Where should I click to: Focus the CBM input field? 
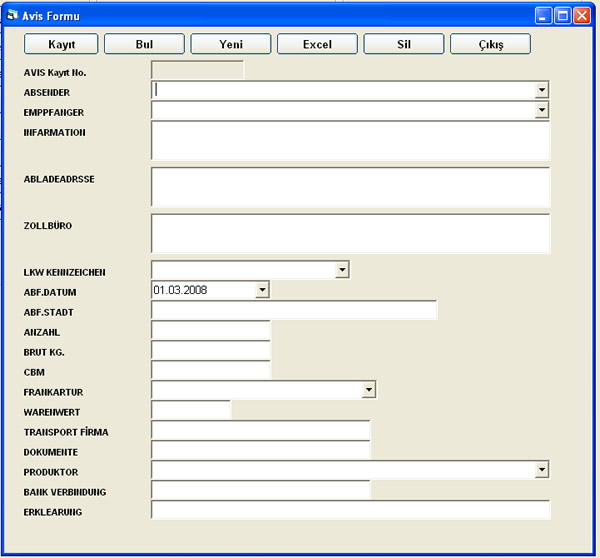coord(211,370)
